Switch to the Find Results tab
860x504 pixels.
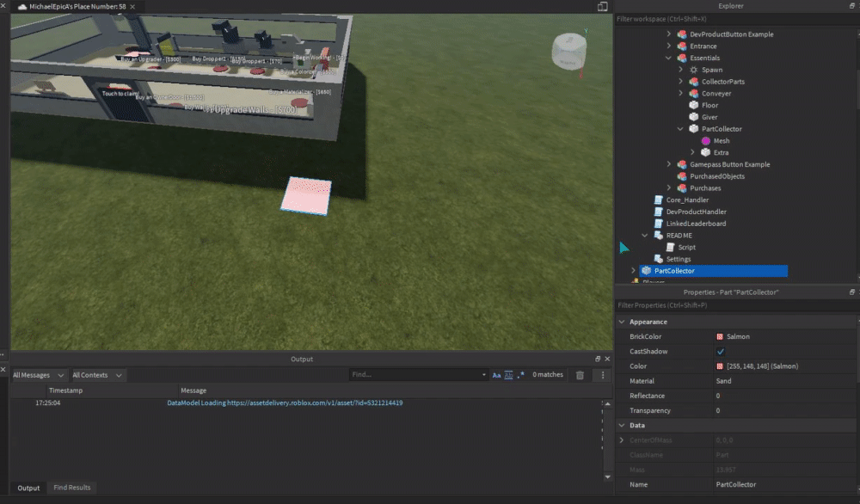[72, 488]
